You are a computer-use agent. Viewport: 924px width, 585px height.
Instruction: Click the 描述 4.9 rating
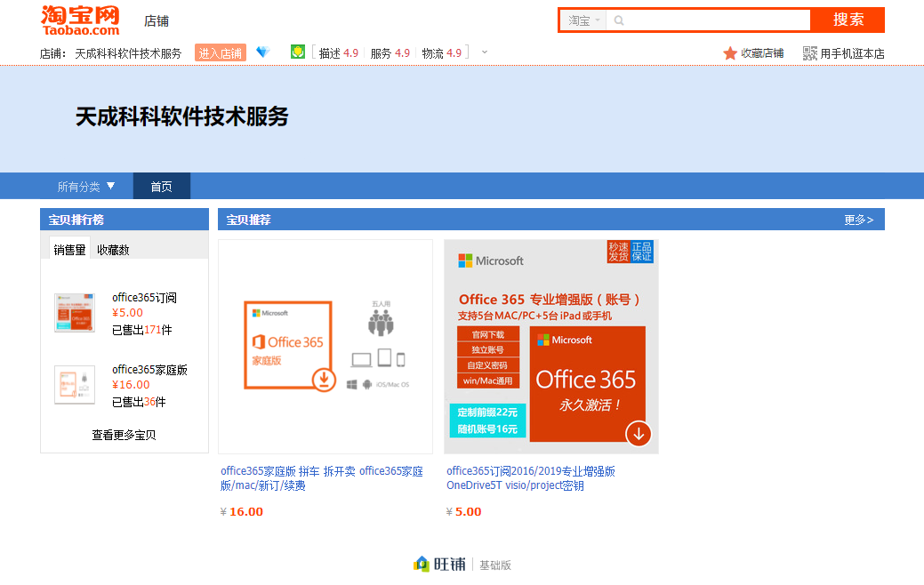[339, 53]
